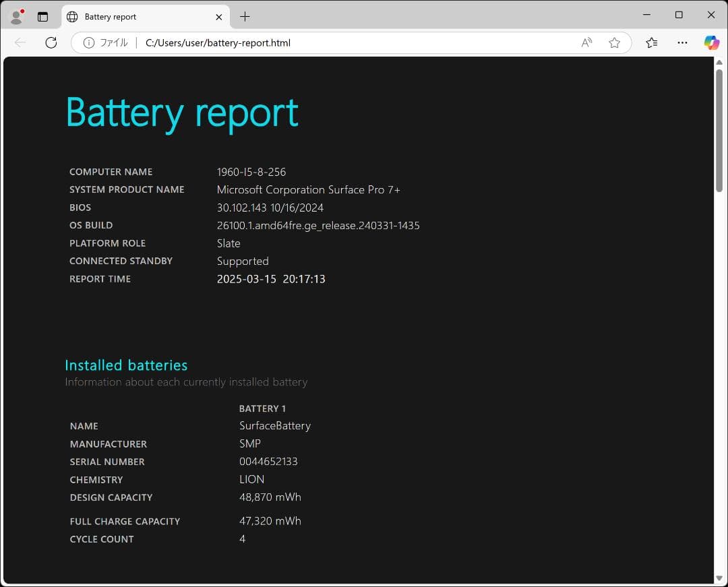Open a new browser tab
Image resolution: width=728 pixels, height=587 pixels.
pos(245,16)
